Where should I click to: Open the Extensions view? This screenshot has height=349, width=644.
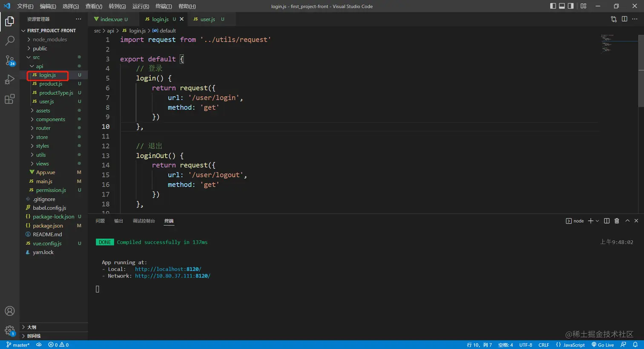[9, 99]
